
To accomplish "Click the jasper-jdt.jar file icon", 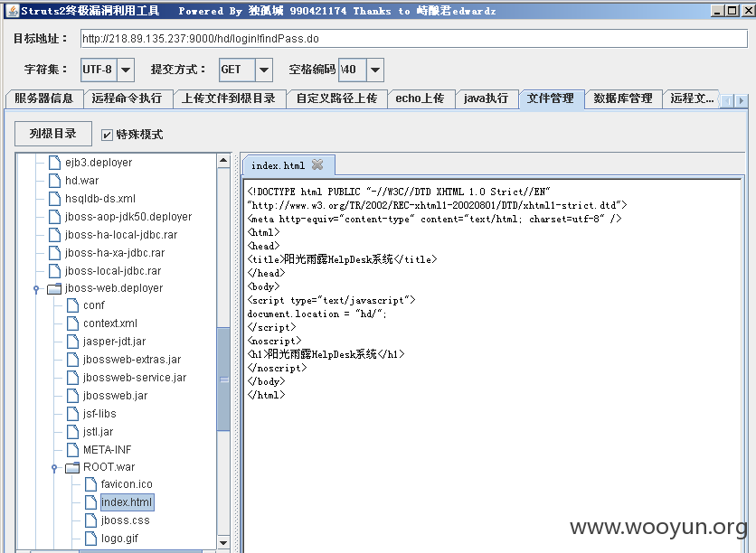I will 73,342.
